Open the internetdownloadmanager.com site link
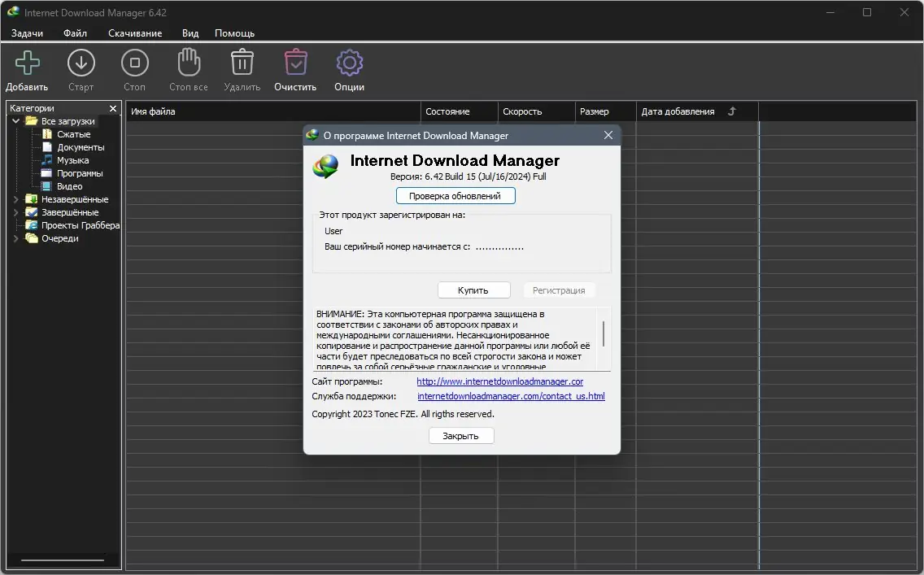 click(x=499, y=381)
